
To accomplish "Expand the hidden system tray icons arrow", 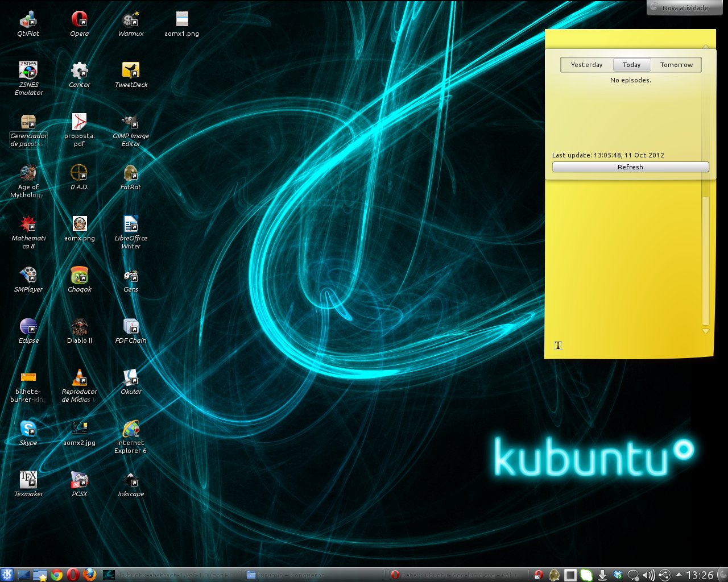I will coord(679,575).
